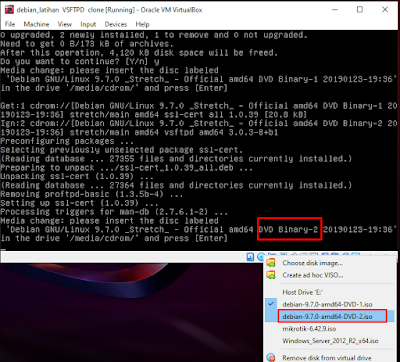The image size is (400, 362).
Task: Click 'Removing proftpd-basic (1.3.5b-4)' line
Action: pos(91,194)
